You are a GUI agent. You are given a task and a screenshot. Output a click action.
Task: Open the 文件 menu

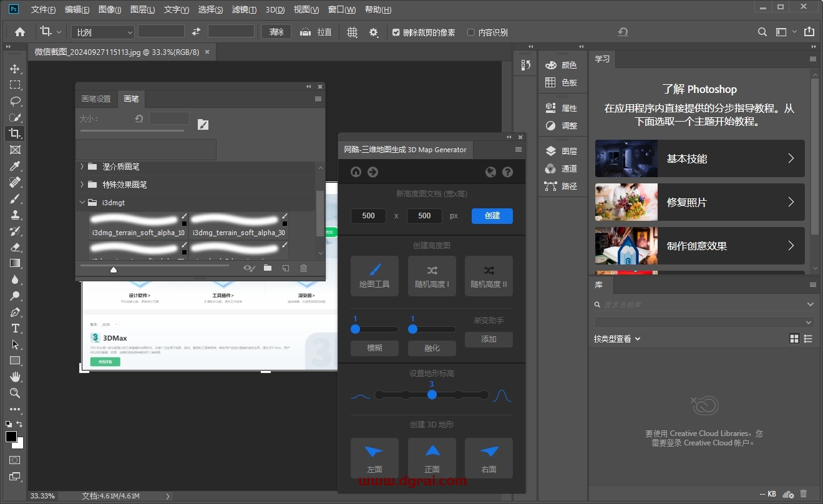43,9
